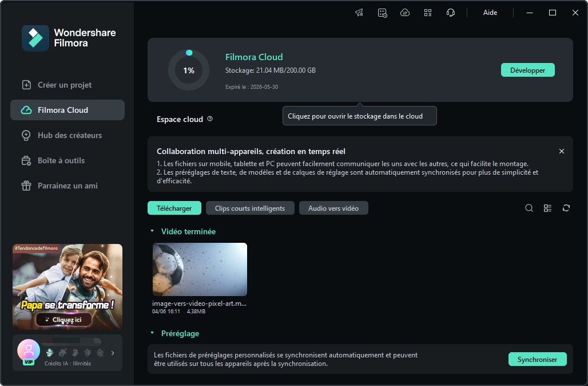Click the file name image-vers-video-pixel-art.m...
The height and width of the screenshot is (386, 588).
tap(199, 304)
